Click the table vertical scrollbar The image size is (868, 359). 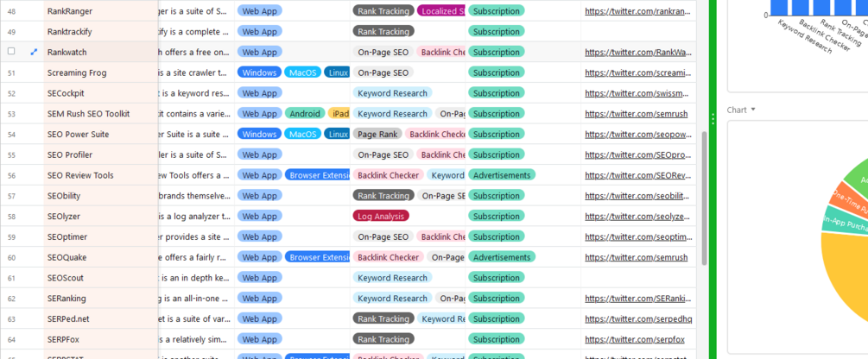704,198
